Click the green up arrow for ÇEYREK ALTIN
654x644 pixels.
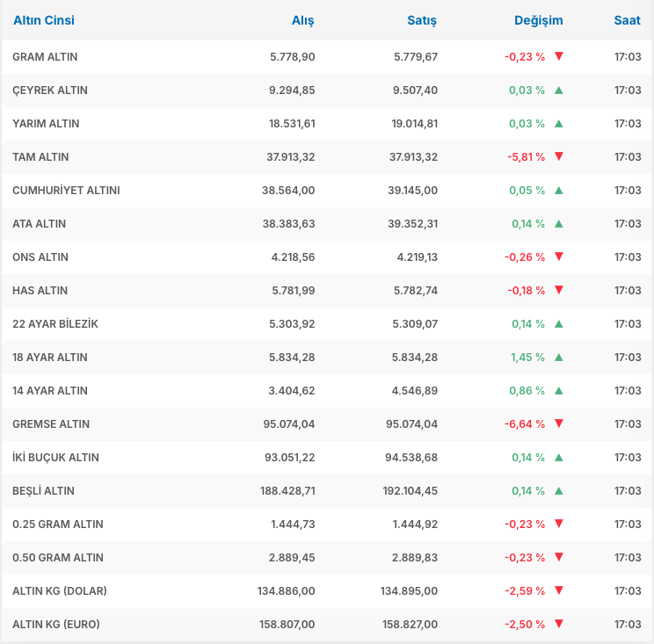coord(558,90)
